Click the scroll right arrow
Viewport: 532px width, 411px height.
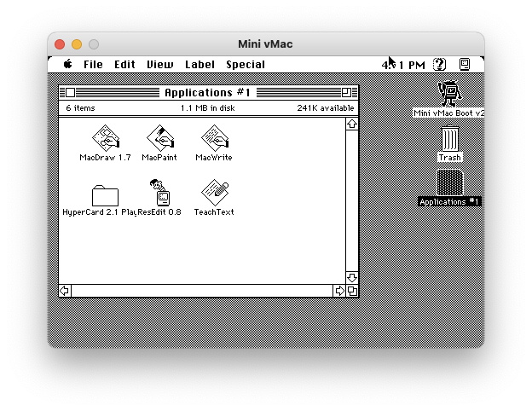(339, 291)
